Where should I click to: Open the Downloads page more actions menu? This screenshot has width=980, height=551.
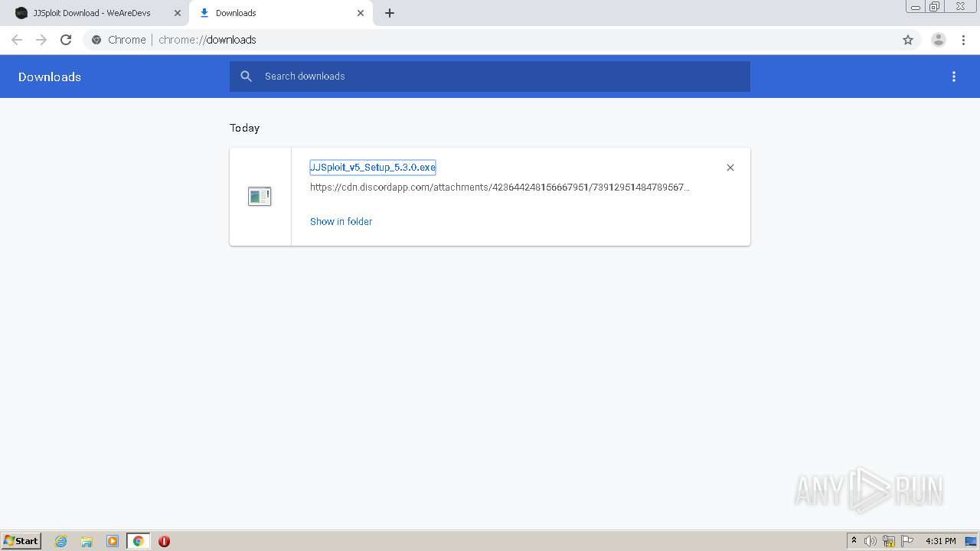tap(954, 77)
